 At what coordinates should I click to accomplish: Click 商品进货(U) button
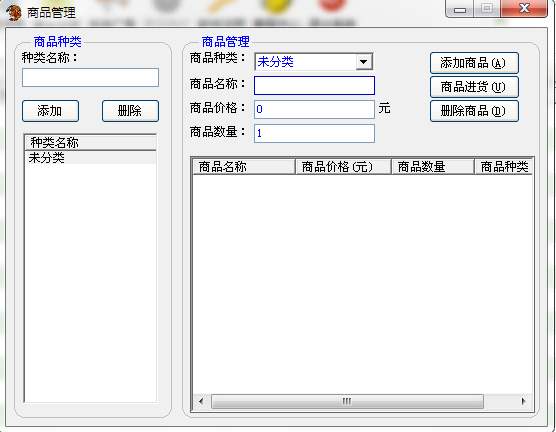pos(474,87)
